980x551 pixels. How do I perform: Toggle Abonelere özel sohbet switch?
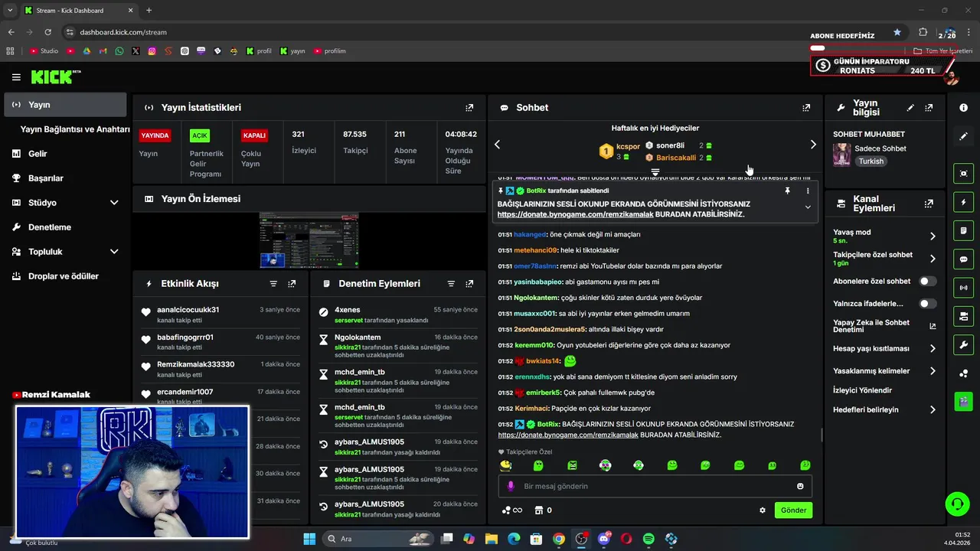pos(928,282)
